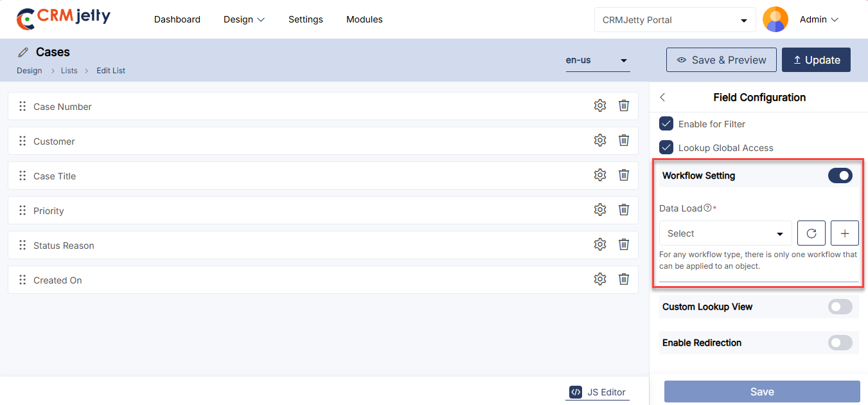868x405 pixels.
Task: Turn off the Workflow Setting toggle
Action: point(840,175)
